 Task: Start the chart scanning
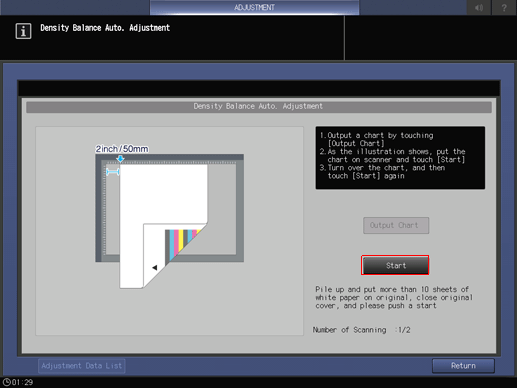point(395,265)
